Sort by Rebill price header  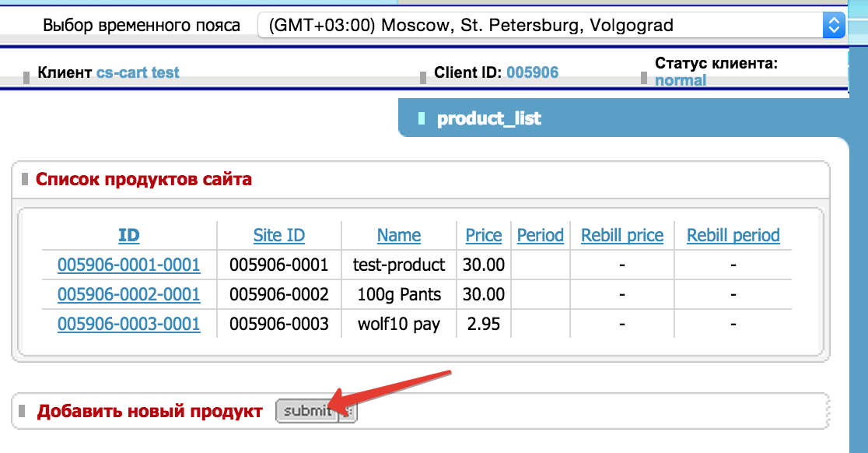pyautogui.click(x=622, y=235)
